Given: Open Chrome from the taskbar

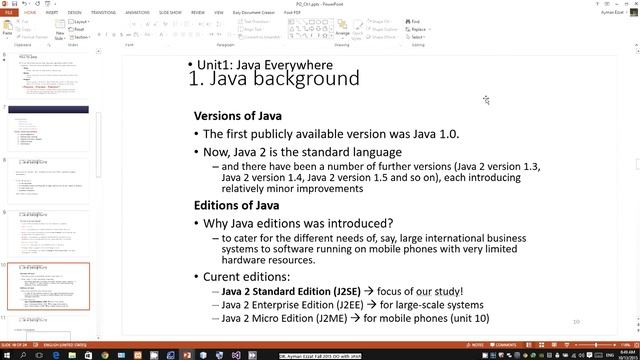Looking at the screenshot, I should click(x=105, y=355).
